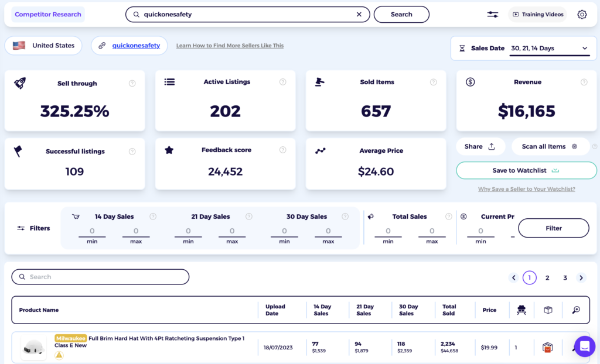The width and height of the screenshot is (600, 364).
Task: Click the red package icon in Milwaukee row
Action: pos(548,348)
